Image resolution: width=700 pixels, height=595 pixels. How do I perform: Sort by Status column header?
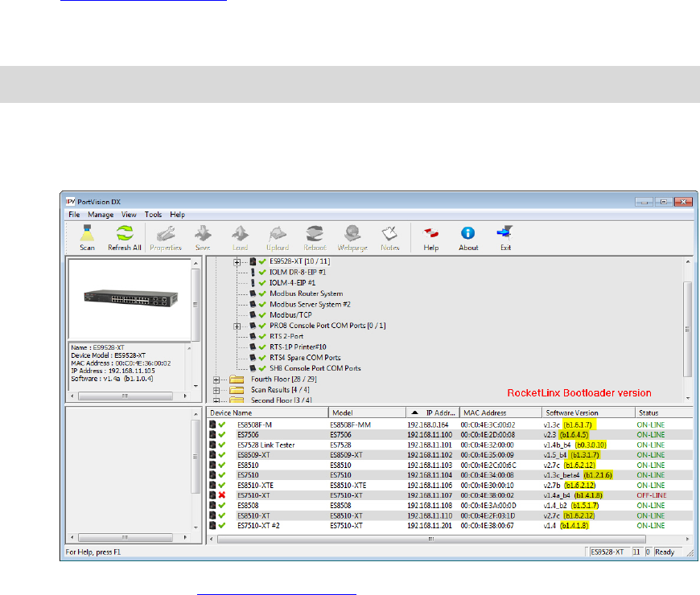(x=664, y=413)
